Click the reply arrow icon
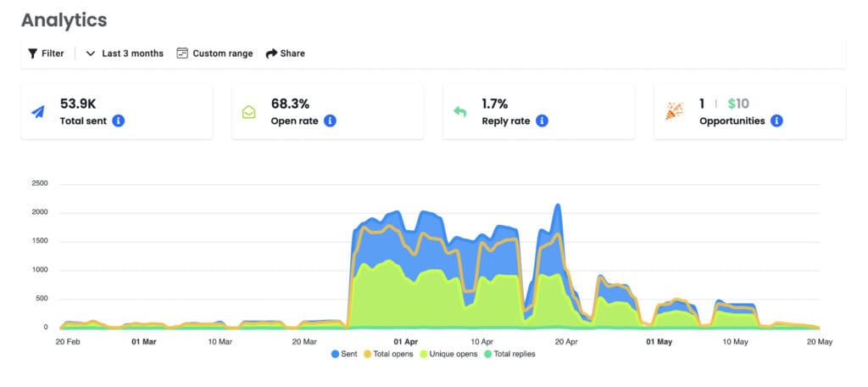The height and width of the screenshot is (387, 868). point(460,112)
